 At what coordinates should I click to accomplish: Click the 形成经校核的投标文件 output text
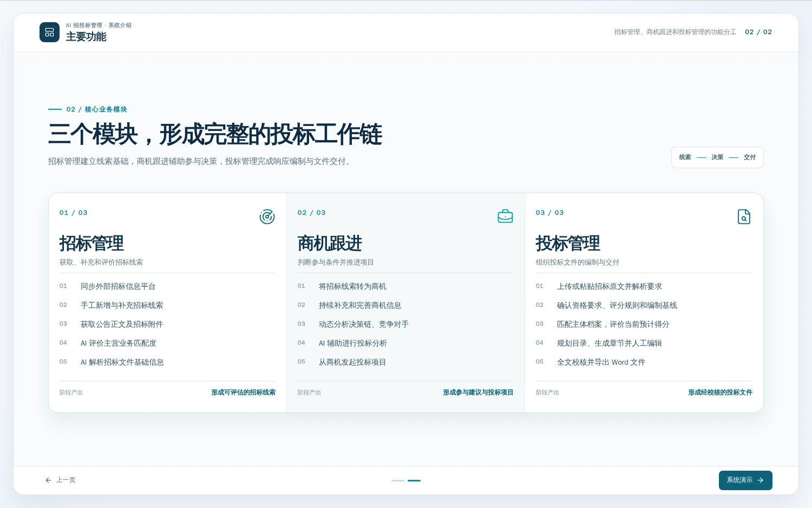[721, 392]
